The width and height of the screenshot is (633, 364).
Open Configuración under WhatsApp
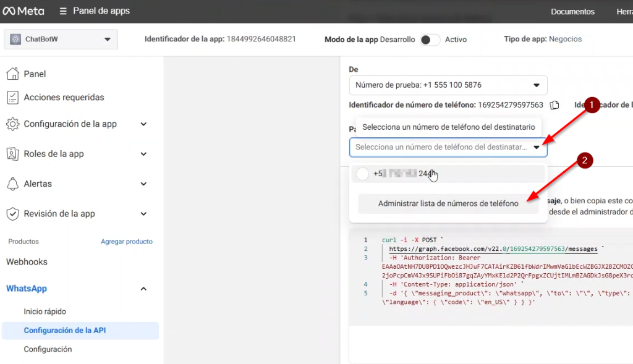[48, 349]
